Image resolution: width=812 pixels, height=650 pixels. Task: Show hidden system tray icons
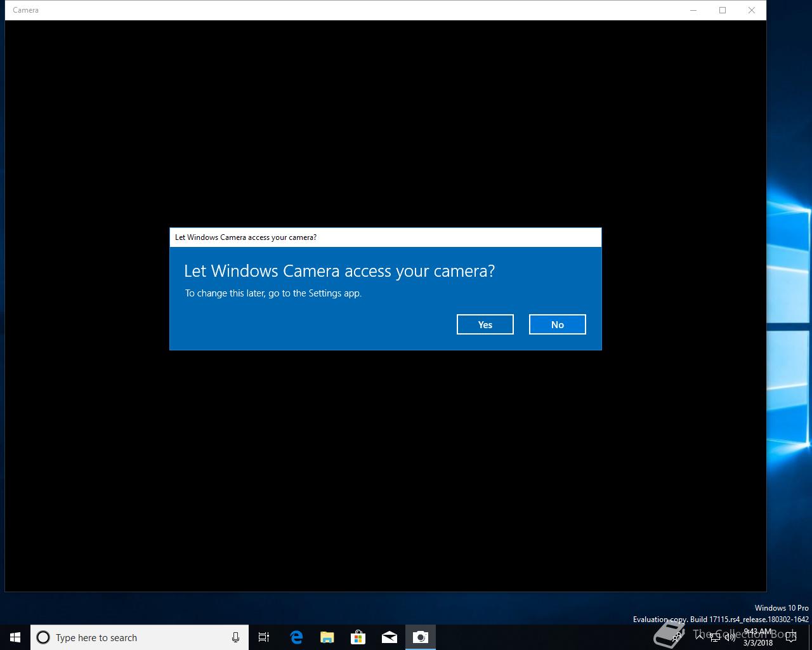click(700, 637)
